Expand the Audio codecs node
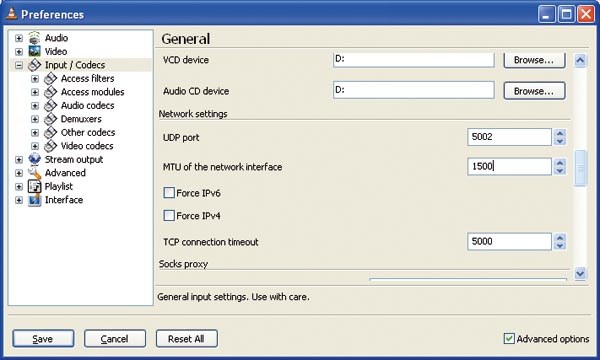Image resolution: width=600 pixels, height=360 pixels. point(35,106)
